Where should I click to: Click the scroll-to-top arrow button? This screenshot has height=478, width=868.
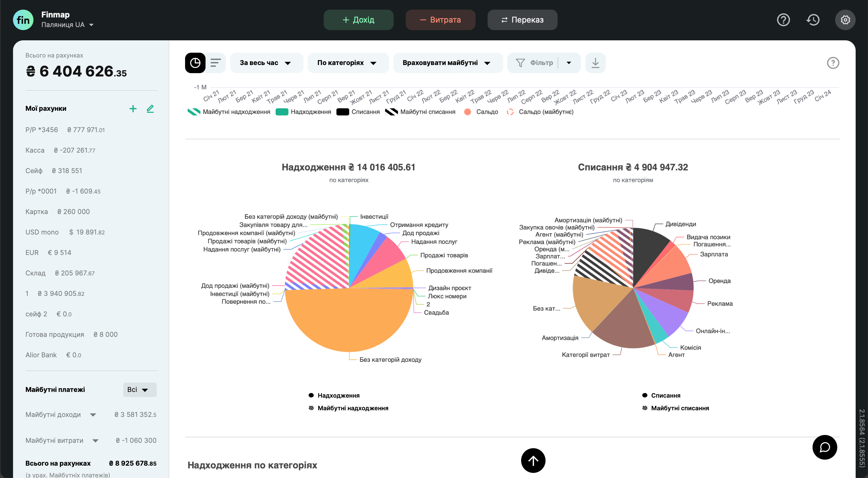click(x=533, y=460)
